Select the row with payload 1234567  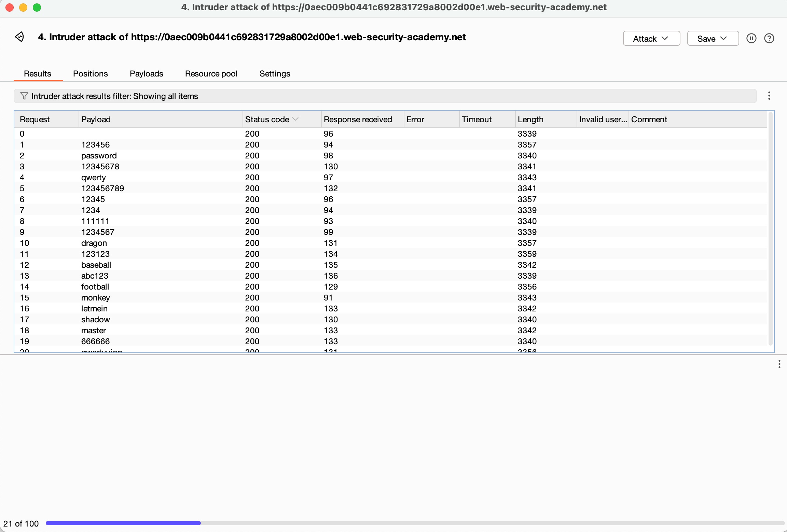click(x=391, y=232)
